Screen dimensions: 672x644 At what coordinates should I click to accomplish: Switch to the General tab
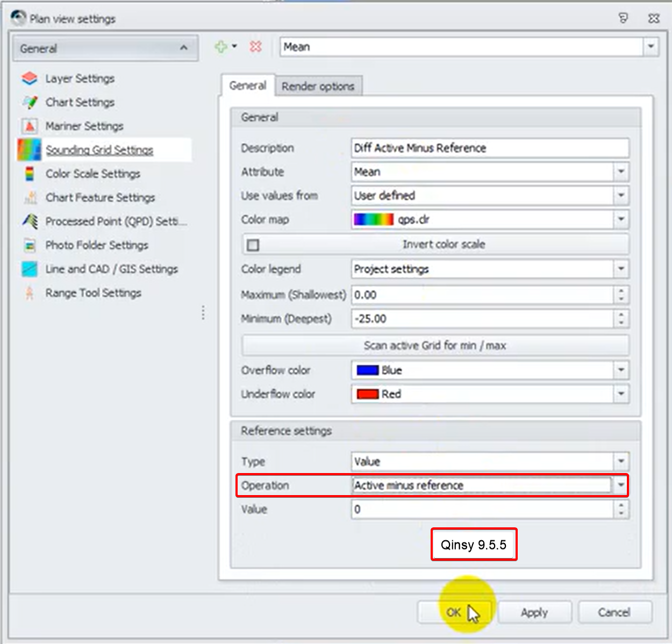coord(248,85)
